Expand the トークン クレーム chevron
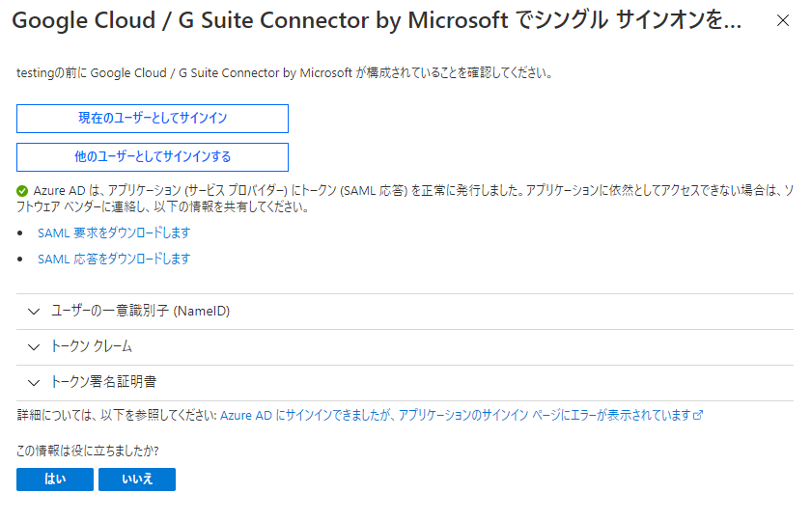The height and width of the screenshot is (520, 812). [x=34, y=347]
